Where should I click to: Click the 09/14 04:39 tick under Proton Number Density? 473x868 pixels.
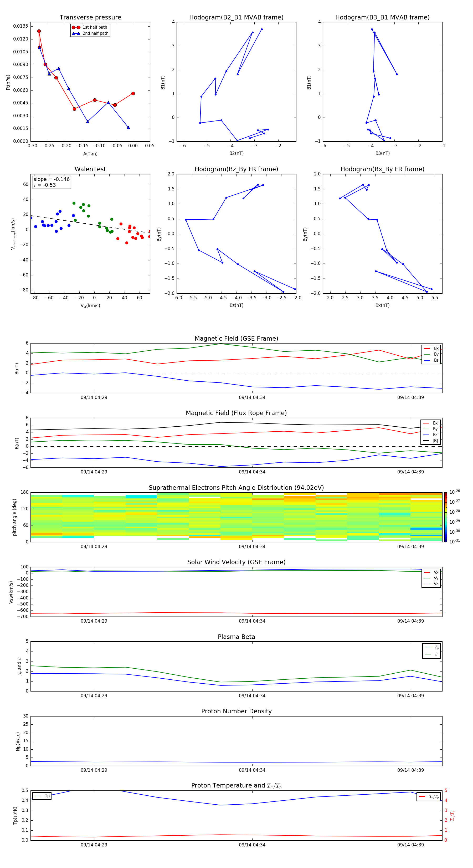pyautogui.click(x=410, y=770)
